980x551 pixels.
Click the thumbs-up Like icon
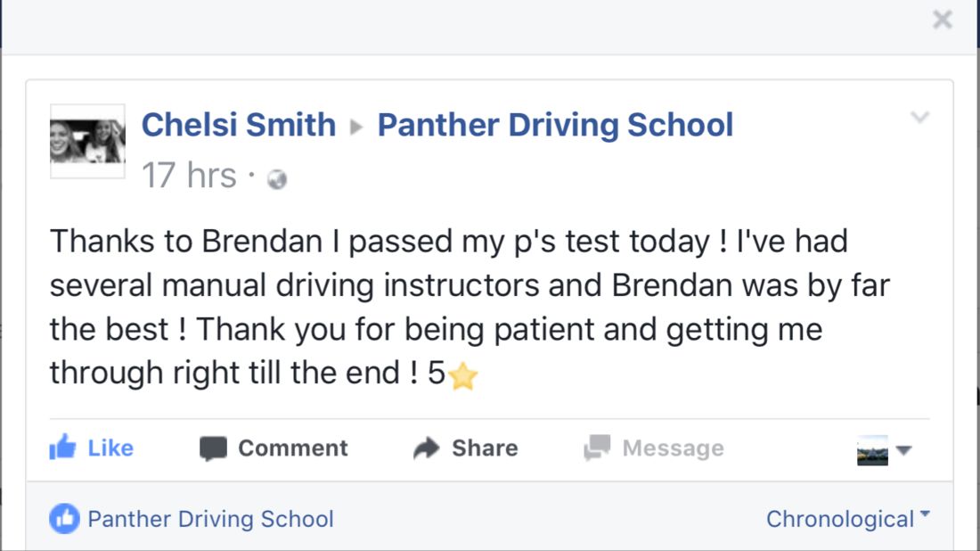click(x=62, y=447)
